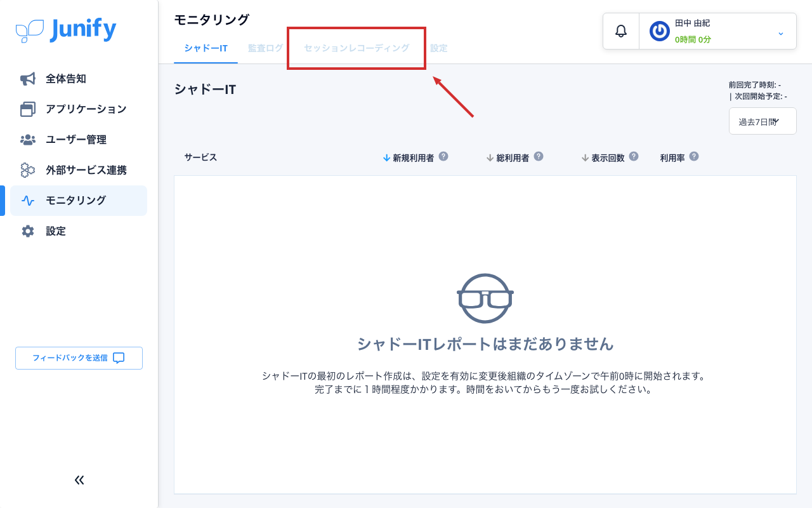812x508 pixels.
Task: Click the ユーザー管理 people icon
Action: [28, 140]
